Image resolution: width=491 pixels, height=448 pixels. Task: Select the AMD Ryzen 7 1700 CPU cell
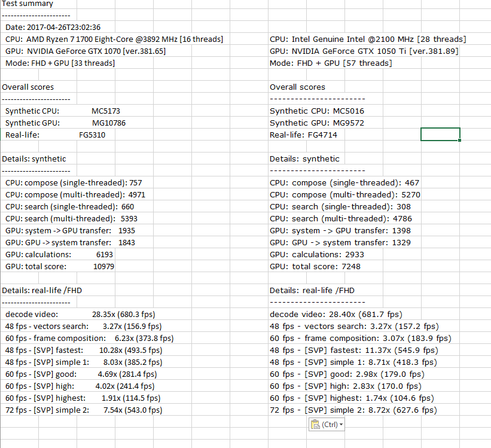click(114, 39)
